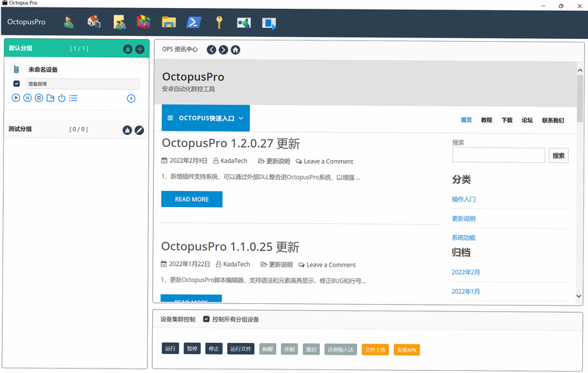
Task: Click the orange 文件上传 button
Action: 376,350
